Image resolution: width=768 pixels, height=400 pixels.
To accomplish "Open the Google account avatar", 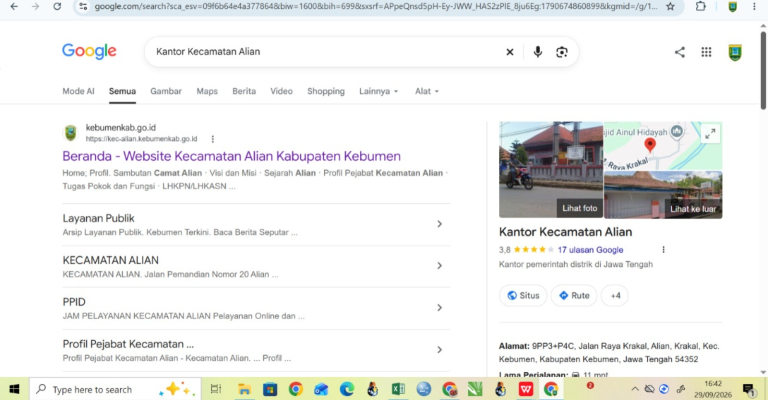I will click(735, 52).
